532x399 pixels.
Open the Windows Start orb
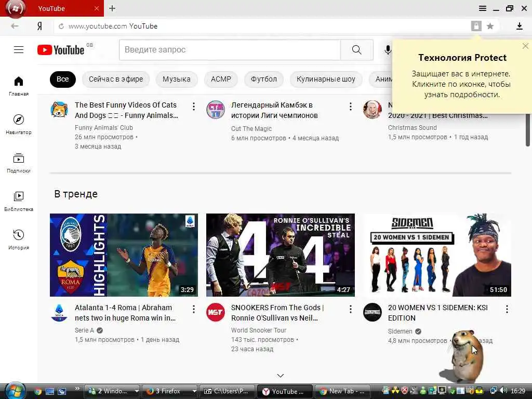[14, 390]
